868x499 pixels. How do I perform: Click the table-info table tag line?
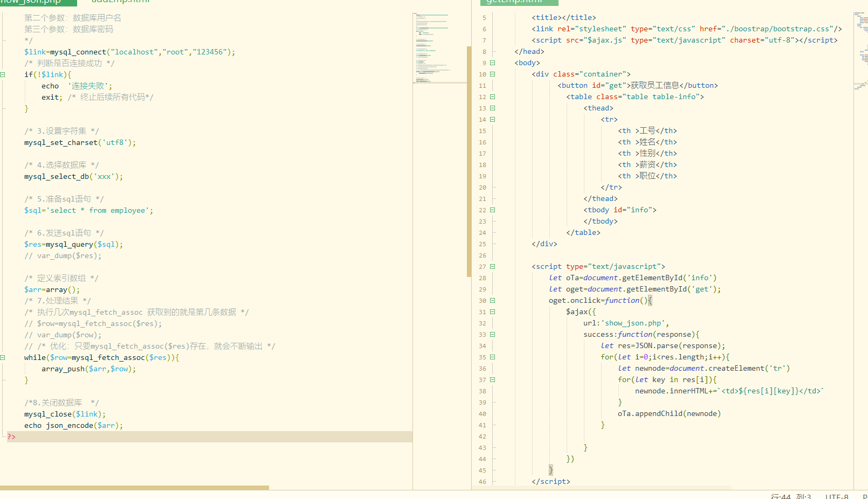tap(635, 97)
